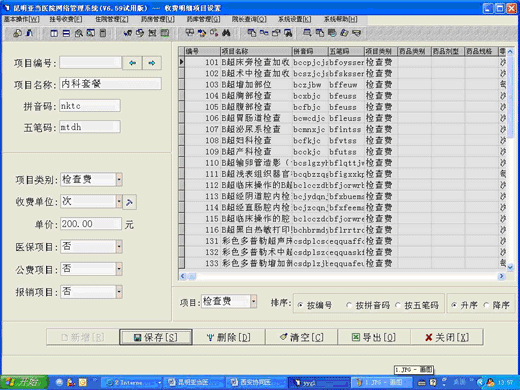Select sort by 按拼音码
The image size is (520, 390).
pyautogui.click(x=368, y=305)
